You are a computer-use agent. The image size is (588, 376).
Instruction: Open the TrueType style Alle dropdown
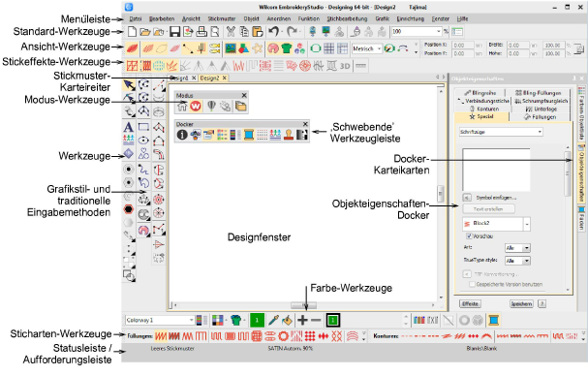coord(527,261)
